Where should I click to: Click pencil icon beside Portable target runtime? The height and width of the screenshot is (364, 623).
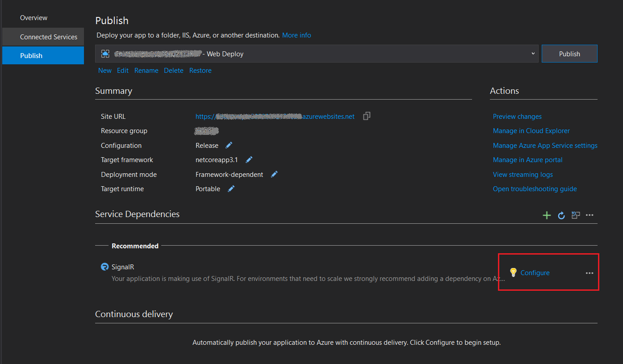click(231, 188)
